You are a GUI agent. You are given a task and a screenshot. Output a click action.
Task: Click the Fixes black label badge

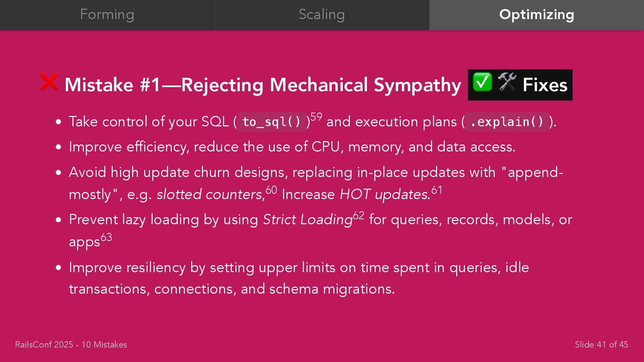[x=520, y=85]
